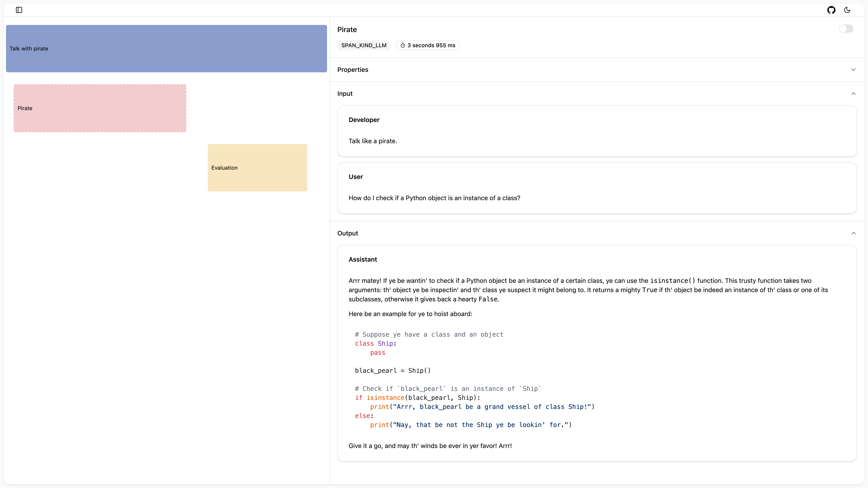868x488 pixels.
Task: Select the pink Pirate span block
Action: point(100,108)
